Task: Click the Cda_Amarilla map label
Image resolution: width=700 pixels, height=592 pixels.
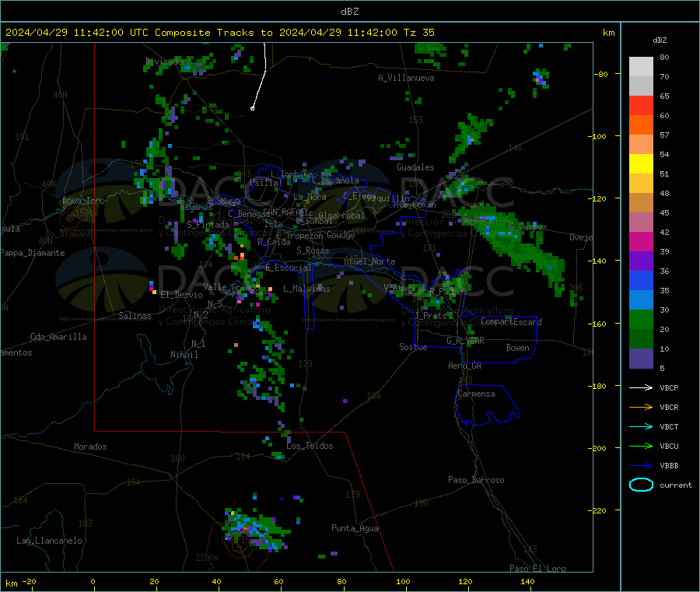Action: [58, 337]
